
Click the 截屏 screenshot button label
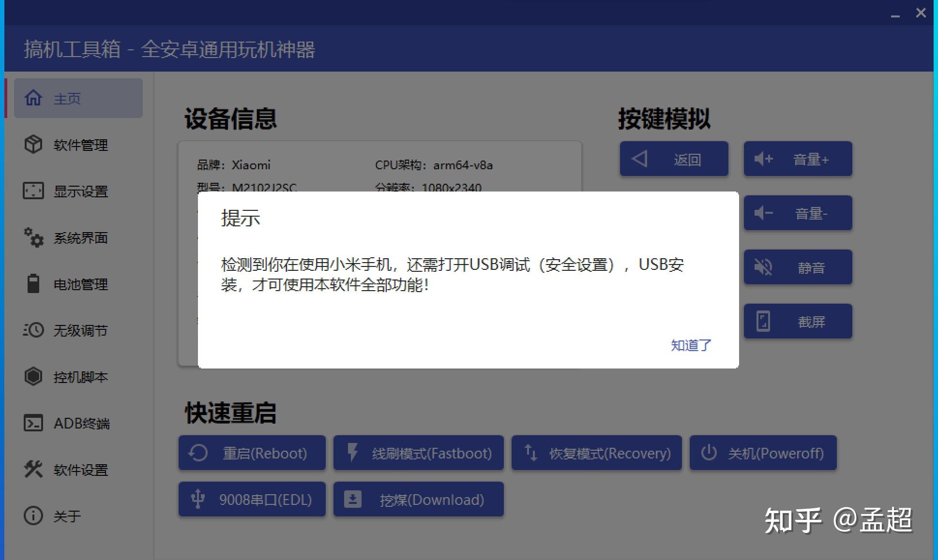[x=811, y=322]
